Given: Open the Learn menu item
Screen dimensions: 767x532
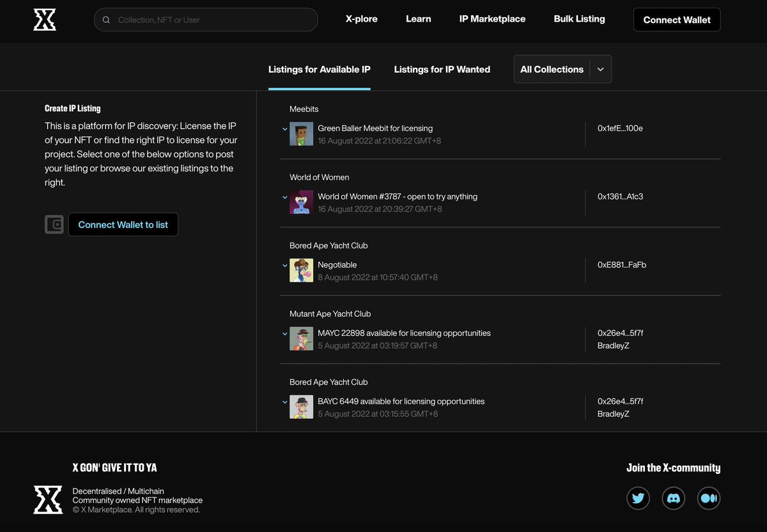Looking at the screenshot, I should coord(418,19).
